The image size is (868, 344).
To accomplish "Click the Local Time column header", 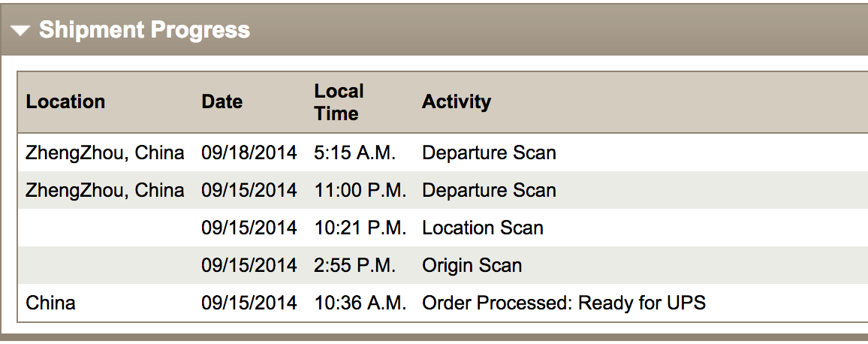I will [338, 102].
